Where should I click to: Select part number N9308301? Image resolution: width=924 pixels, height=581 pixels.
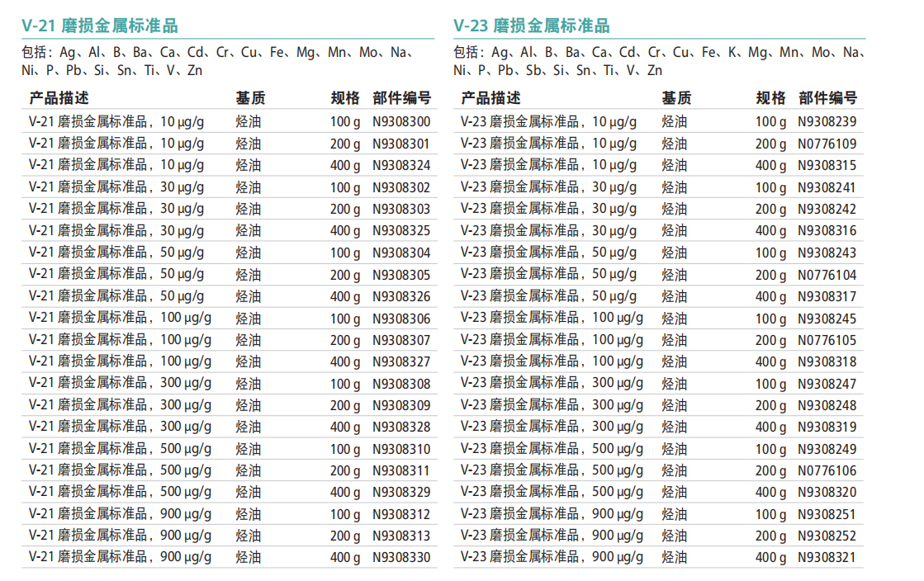pos(400,144)
